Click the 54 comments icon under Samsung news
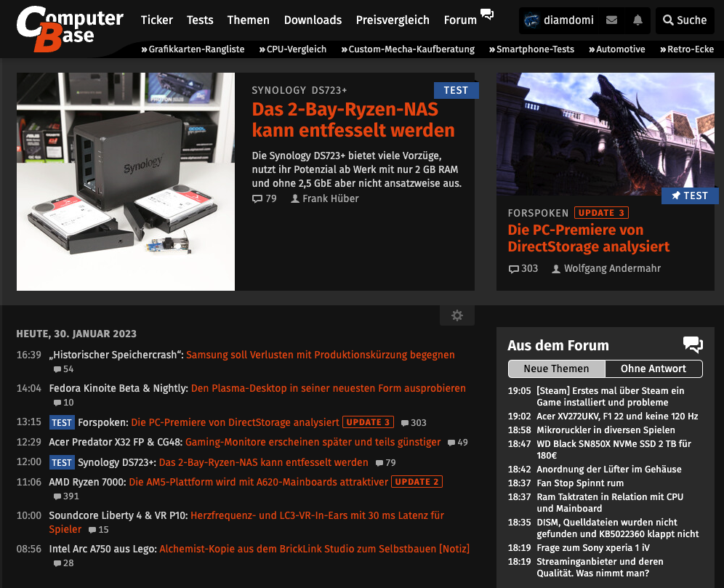This screenshot has height=588, width=724. (x=63, y=368)
